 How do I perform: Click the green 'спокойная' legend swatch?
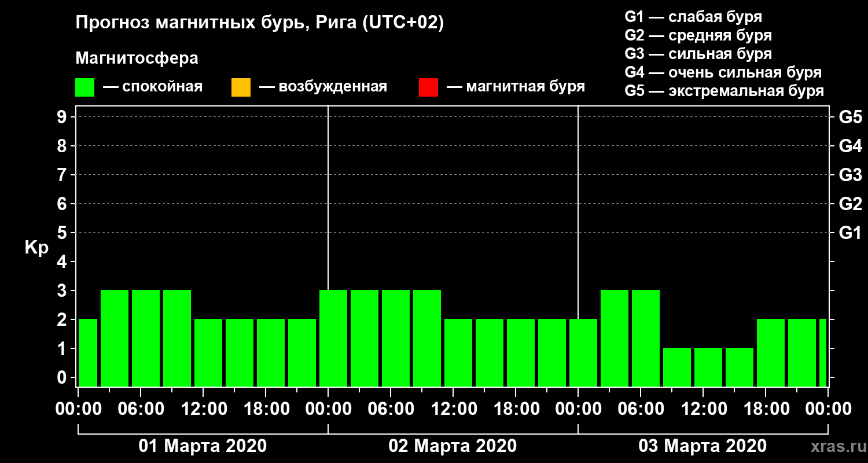[85, 87]
